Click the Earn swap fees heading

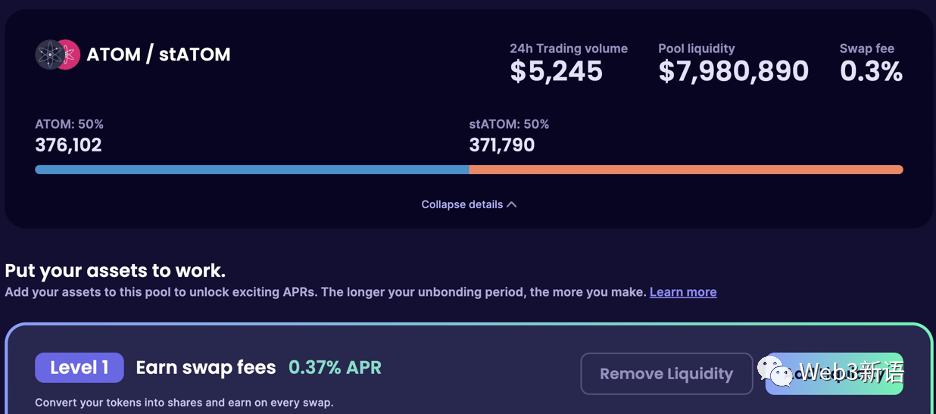coord(206,367)
